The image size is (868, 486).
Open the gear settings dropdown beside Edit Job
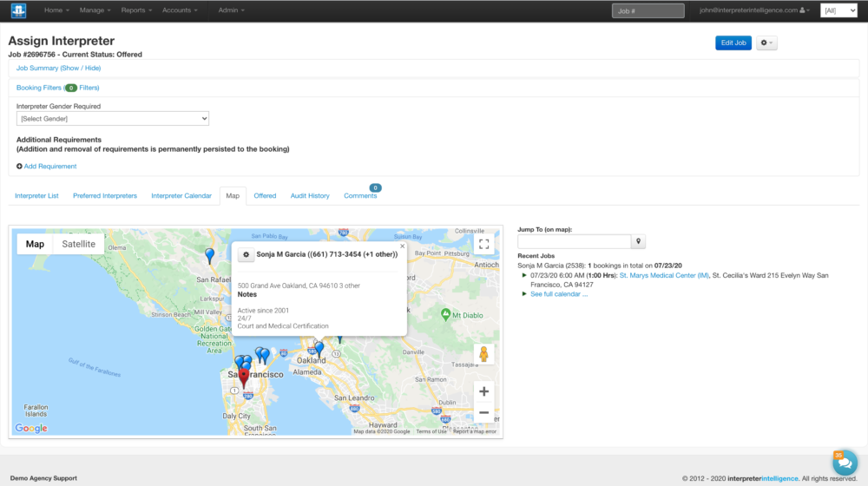point(766,43)
